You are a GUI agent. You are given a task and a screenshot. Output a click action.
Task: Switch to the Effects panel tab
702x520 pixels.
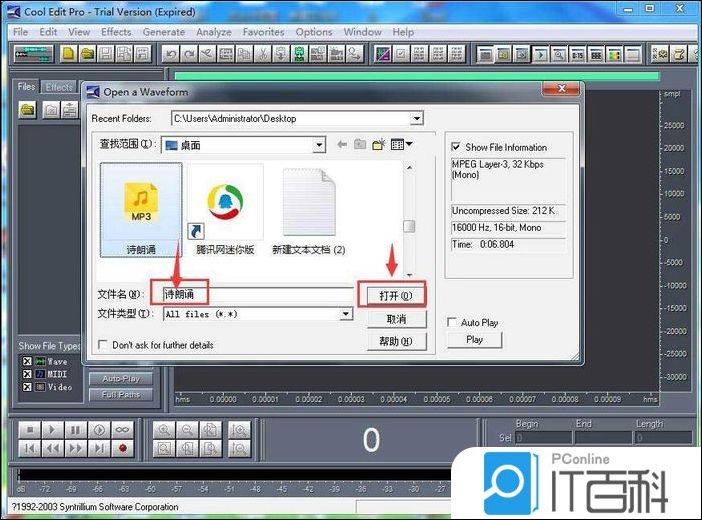[x=59, y=87]
